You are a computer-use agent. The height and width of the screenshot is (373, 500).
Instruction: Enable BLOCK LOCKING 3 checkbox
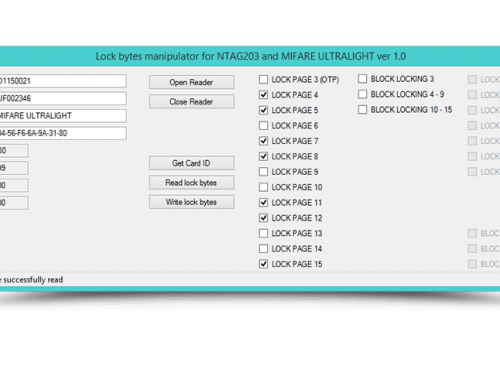point(362,79)
